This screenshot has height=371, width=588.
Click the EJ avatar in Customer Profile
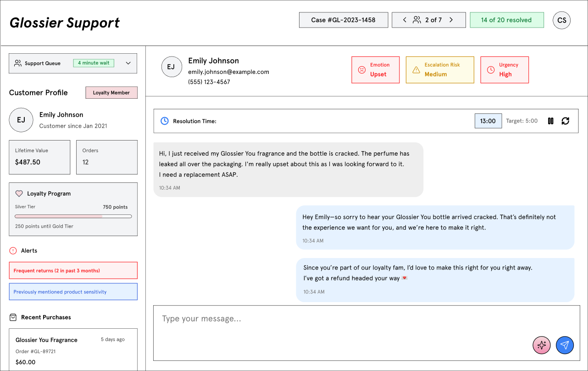[21, 120]
